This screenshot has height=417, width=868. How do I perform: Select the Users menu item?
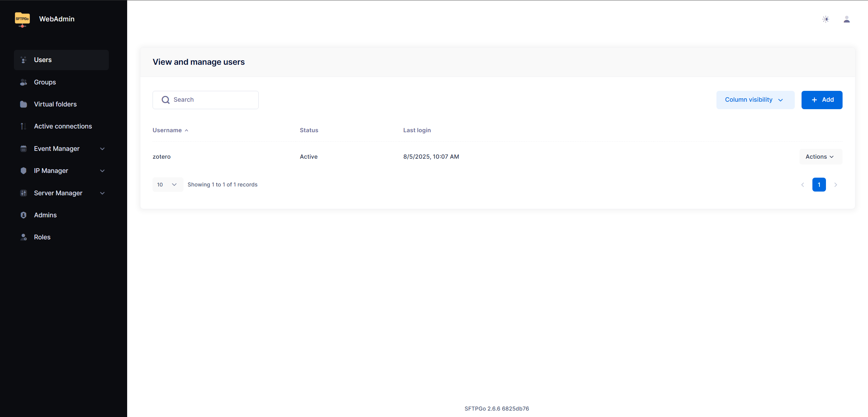point(61,60)
